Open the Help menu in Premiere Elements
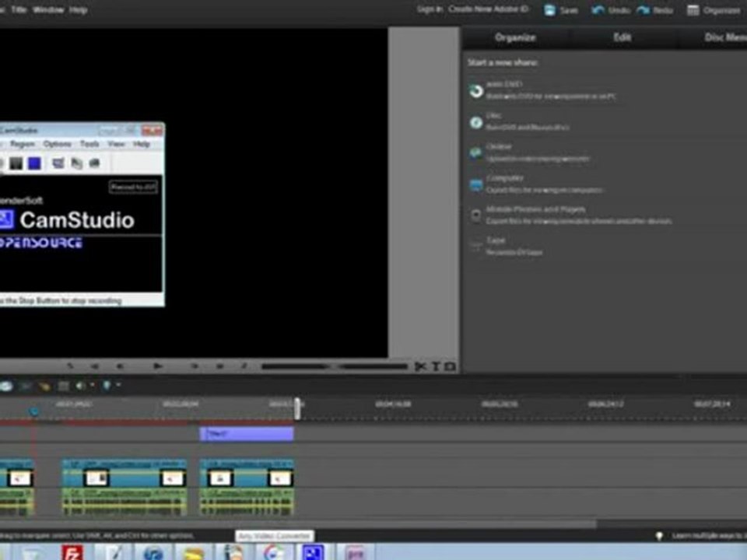The height and width of the screenshot is (560, 747). point(78,9)
